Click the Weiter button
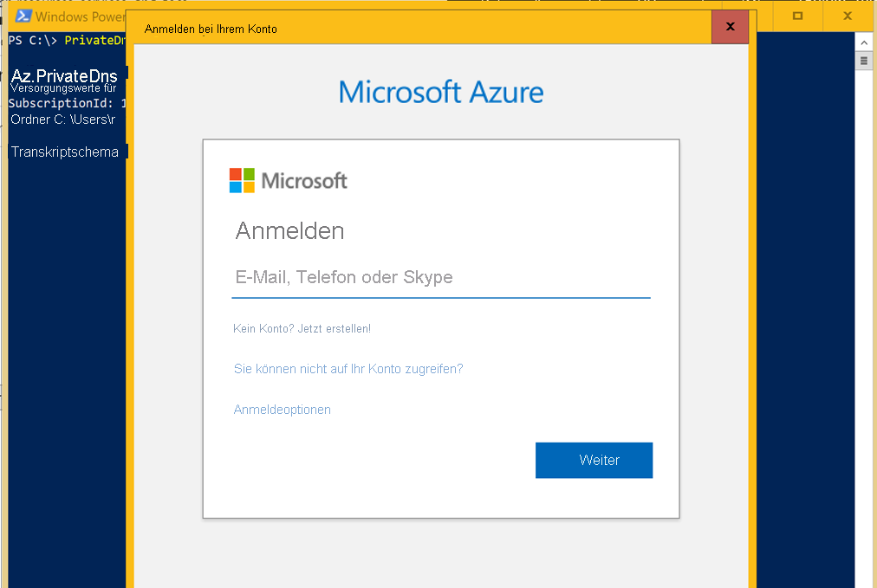The height and width of the screenshot is (588, 877). [594, 460]
